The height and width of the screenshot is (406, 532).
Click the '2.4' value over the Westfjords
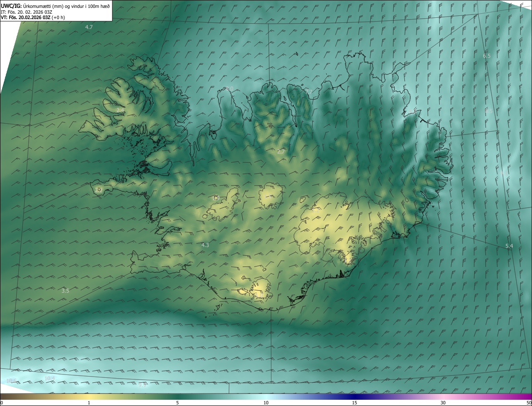point(120,110)
